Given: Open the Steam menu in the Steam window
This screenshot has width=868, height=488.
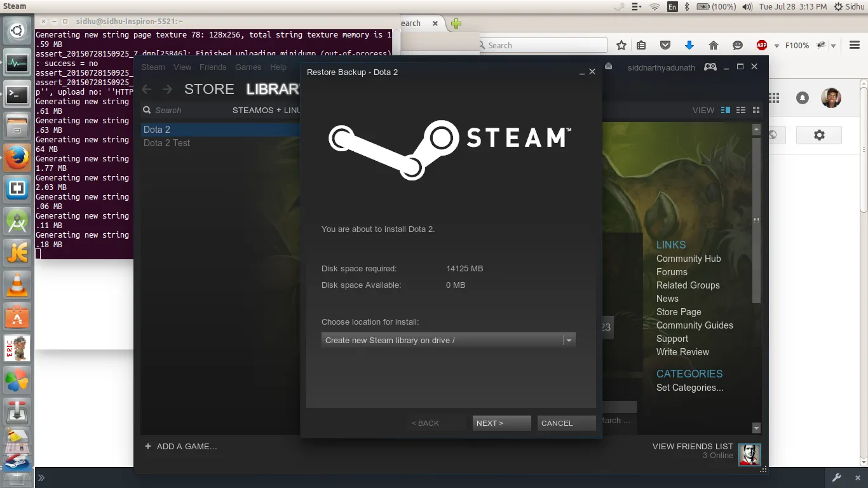Looking at the screenshot, I should (153, 67).
